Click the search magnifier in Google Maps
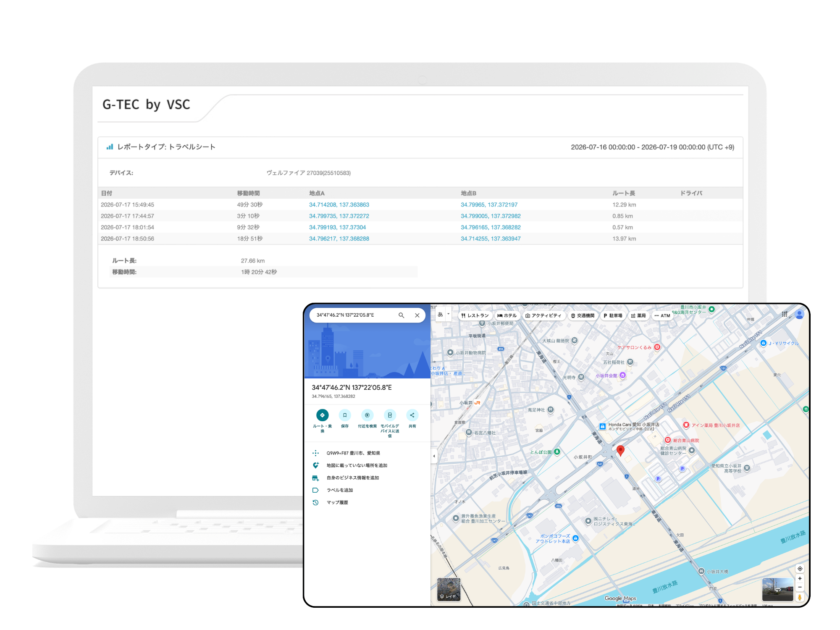The image size is (840, 630). click(x=401, y=315)
